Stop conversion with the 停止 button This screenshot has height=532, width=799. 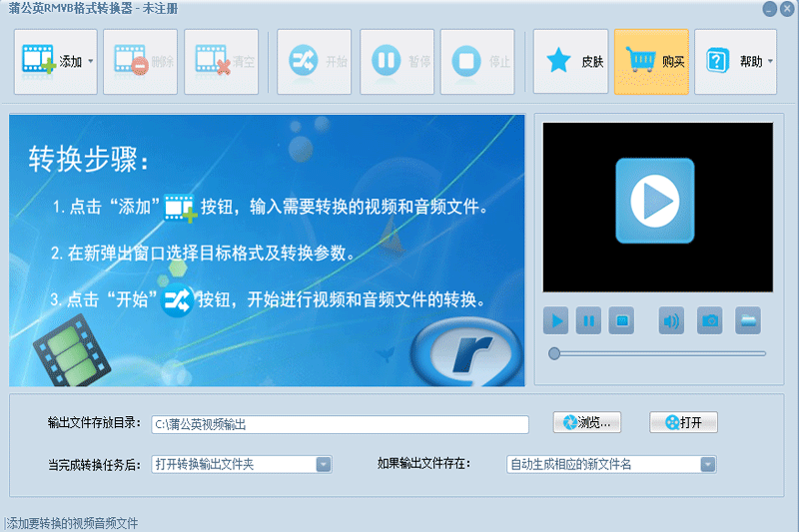coord(477,62)
